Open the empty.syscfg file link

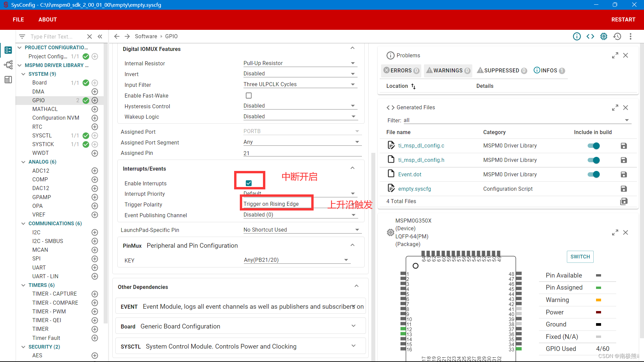415,189
